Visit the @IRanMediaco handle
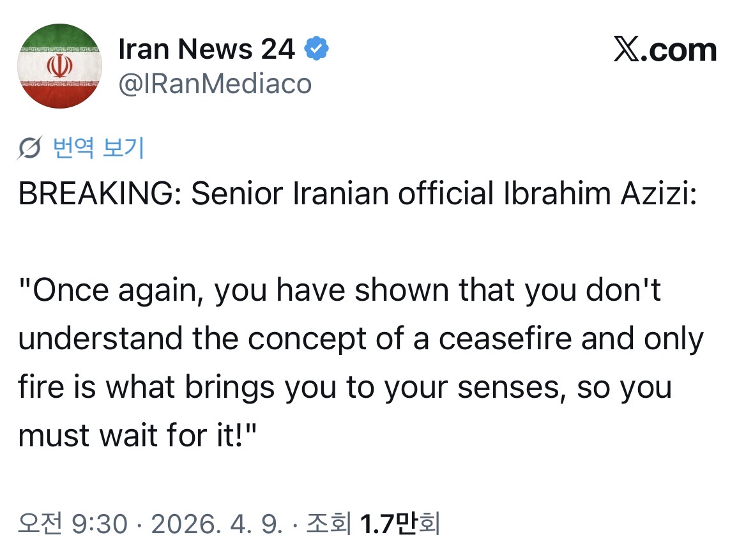753x560 pixels. [x=215, y=84]
